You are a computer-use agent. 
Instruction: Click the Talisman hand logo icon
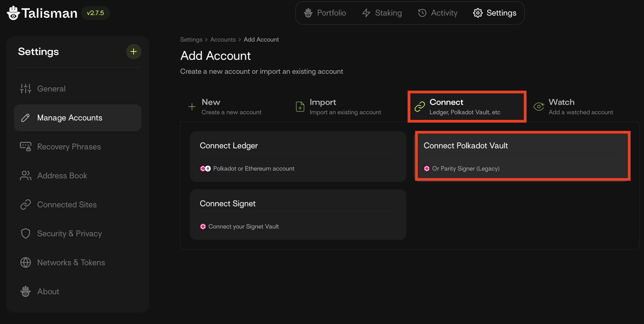pos(13,13)
